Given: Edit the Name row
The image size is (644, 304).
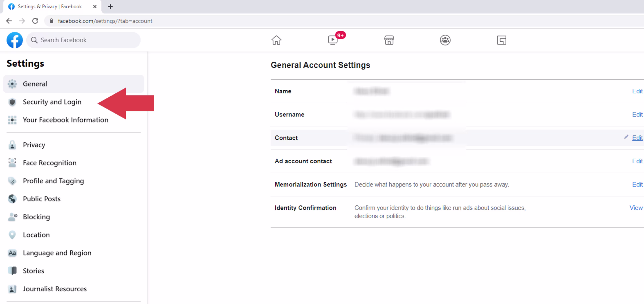Looking at the screenshot, I should click(637, 91).
